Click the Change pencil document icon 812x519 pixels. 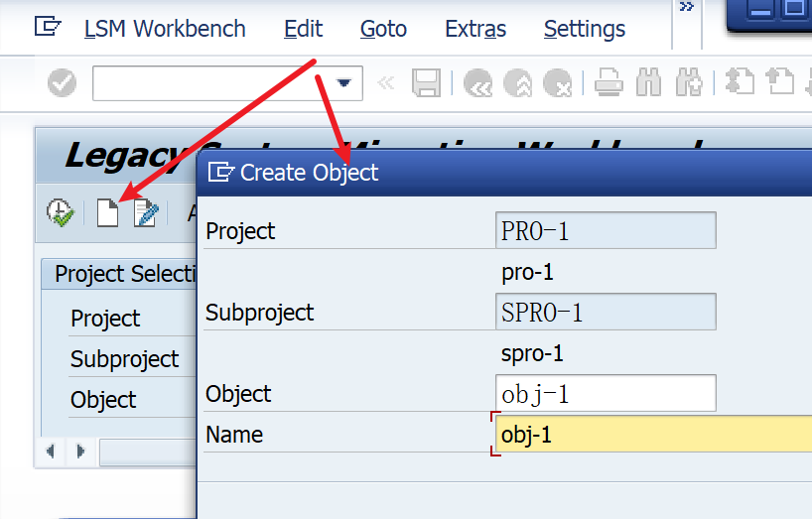click(x=146, y=212)
